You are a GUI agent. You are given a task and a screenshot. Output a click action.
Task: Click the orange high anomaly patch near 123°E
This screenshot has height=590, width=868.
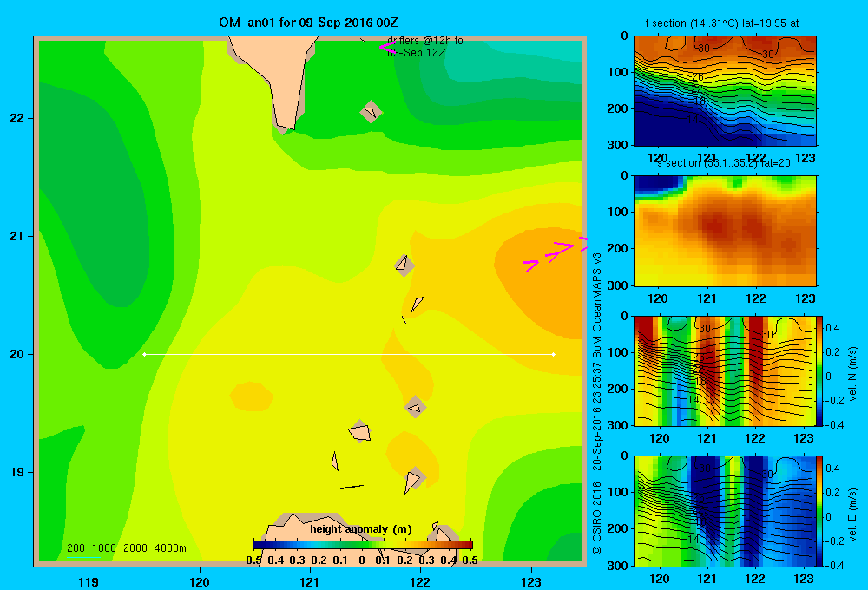pos(540,282)
